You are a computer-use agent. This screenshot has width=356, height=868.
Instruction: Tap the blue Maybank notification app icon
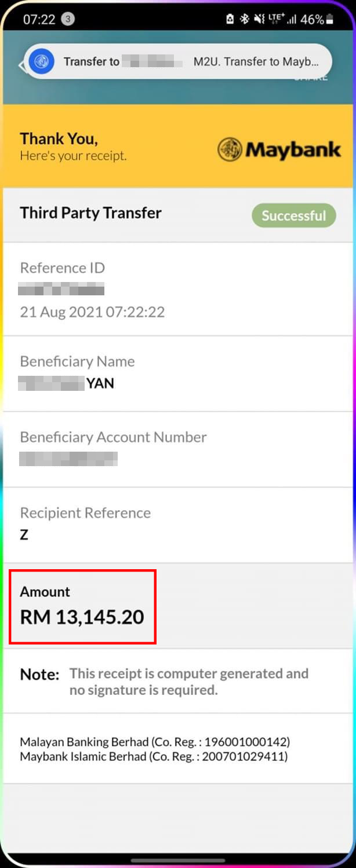click(42, 61)
